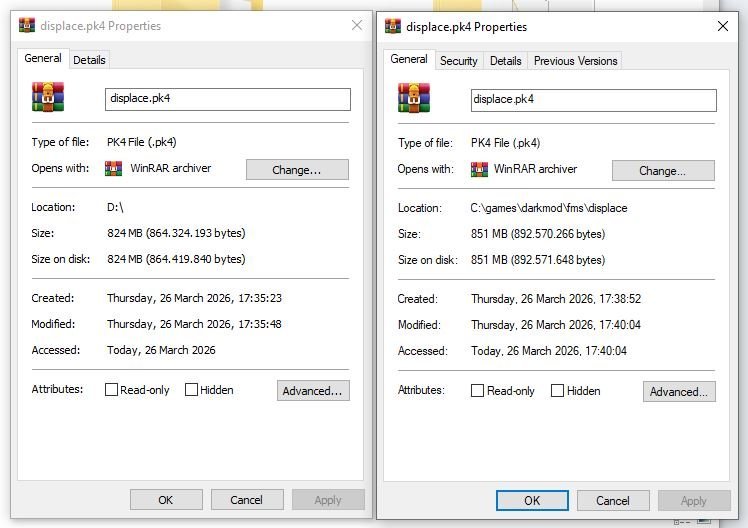
Task: Enable Read-only in the 824 MB file dialog
Action: pyautogui.click(x=112, y=390)
